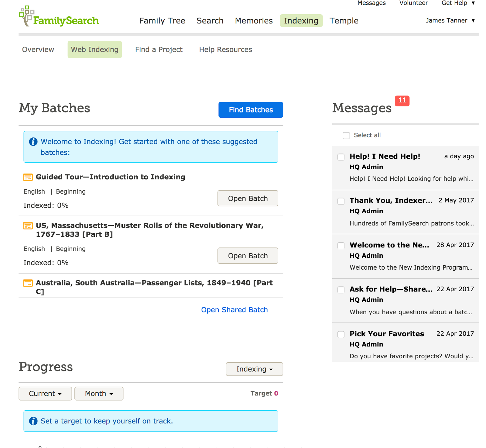The image size is (486, 448).
Task: Switch to the Find a Project tab
Action: click(x=159, y=50)
